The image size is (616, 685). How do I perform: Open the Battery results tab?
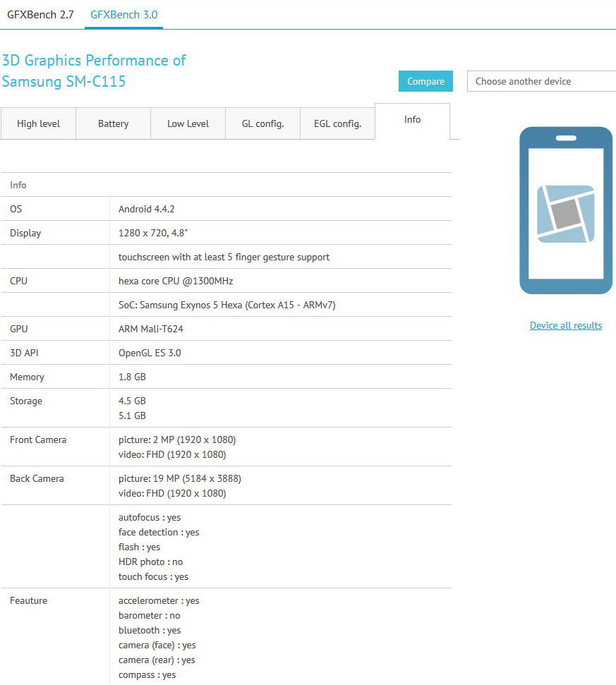[113, 123]
